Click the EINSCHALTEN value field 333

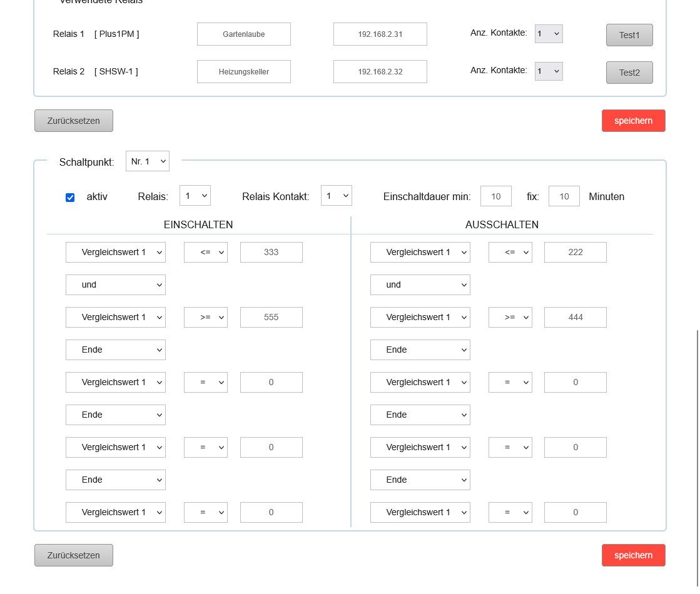click(x=271, y=252)
